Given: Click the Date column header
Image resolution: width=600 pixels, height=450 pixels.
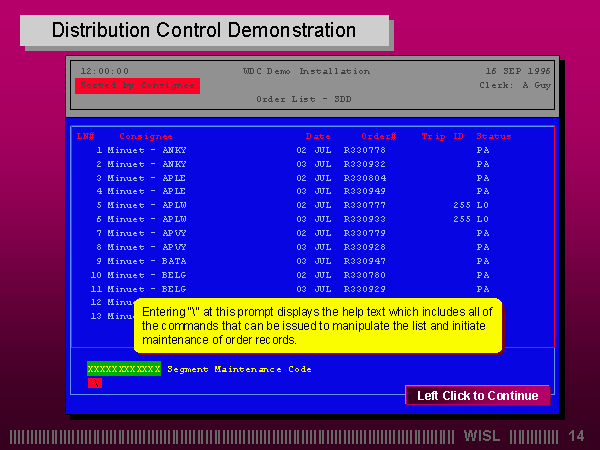Looking at the screenshot, I should pyautogui.click(x=318, y=136).
